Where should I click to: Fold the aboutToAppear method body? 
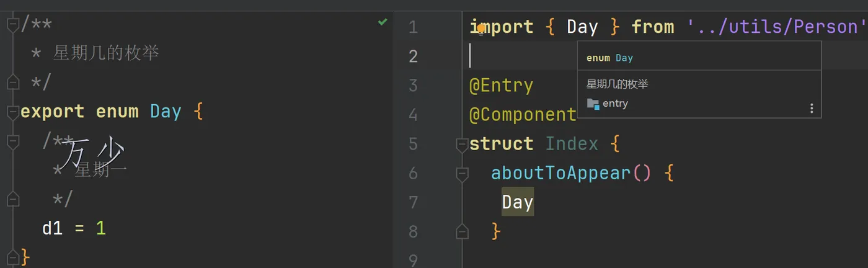tap(461, 174)
